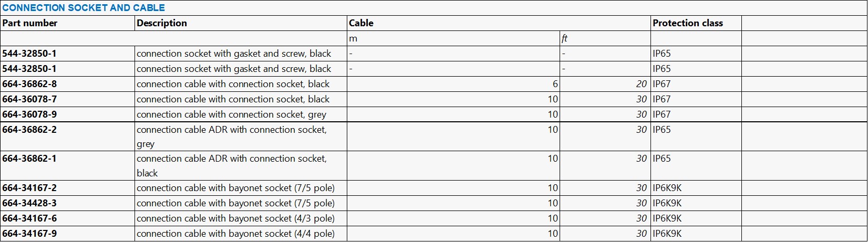
Task: Click the 'ft' unit subheader cell
Action: click(564, 38)
